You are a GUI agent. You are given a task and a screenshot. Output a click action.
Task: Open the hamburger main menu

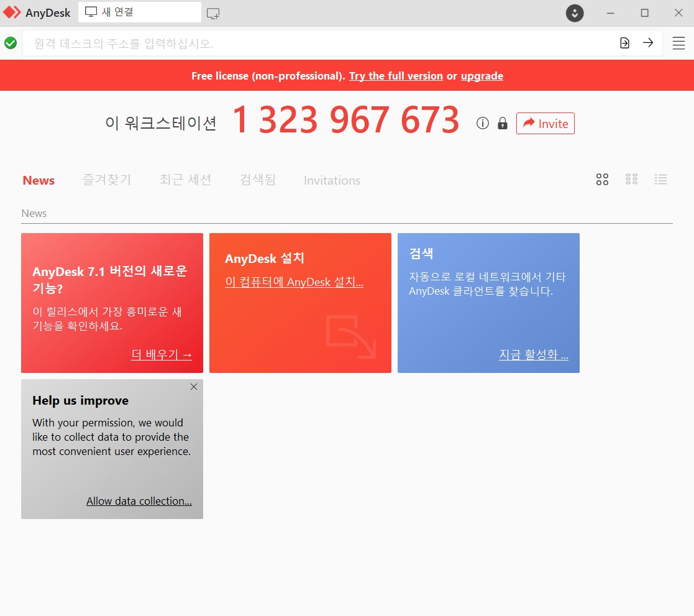tap(678, 43)
